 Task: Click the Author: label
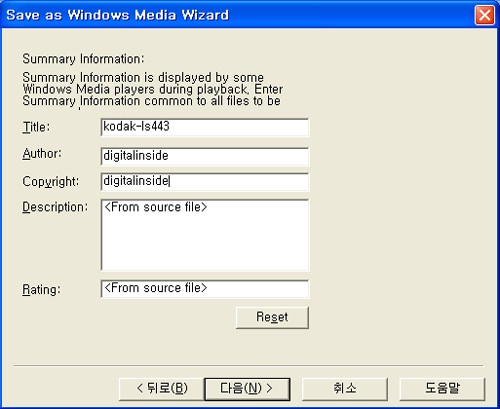42,154
